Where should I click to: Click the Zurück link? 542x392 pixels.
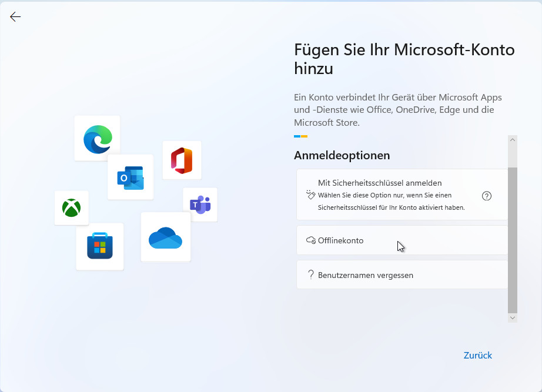click(x=477, y=356)
